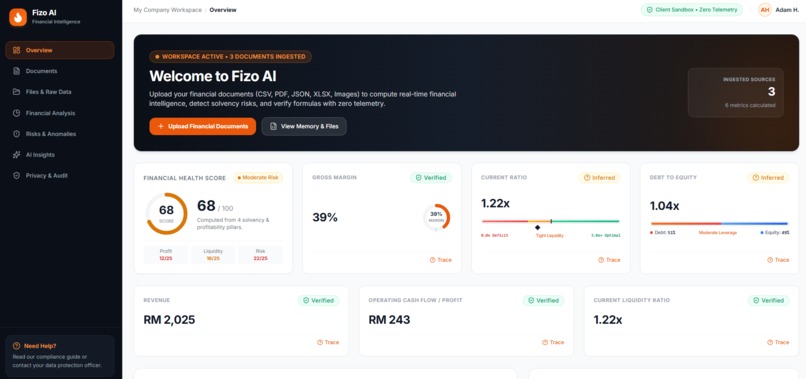Open Privacy & Audit section

(60, 175)
